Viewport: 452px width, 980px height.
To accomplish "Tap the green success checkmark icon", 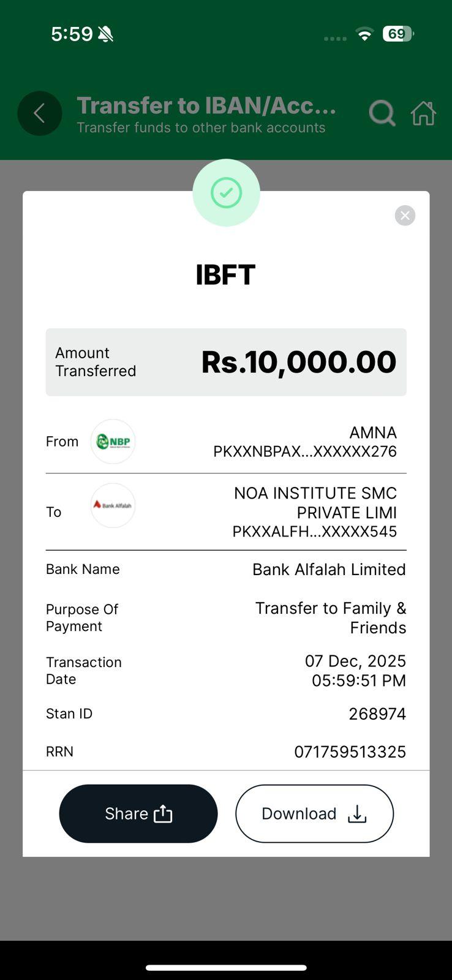I will point(226,193).
